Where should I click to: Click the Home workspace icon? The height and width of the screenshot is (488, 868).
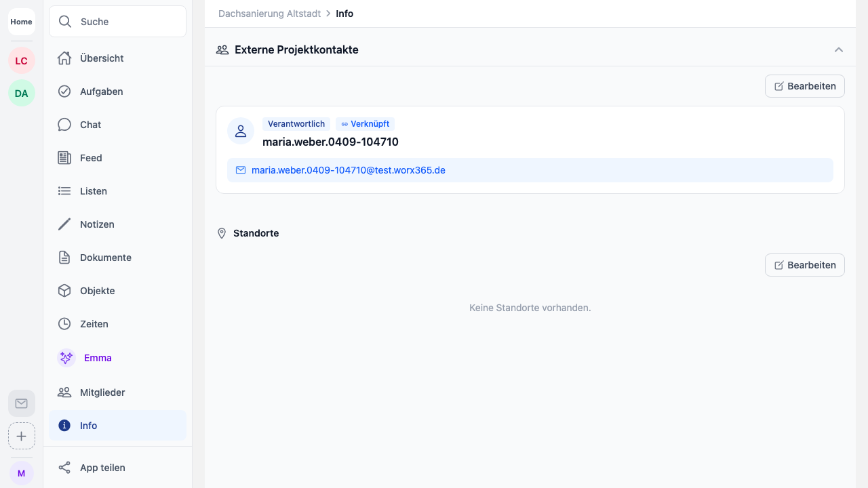tap(21, 22)
